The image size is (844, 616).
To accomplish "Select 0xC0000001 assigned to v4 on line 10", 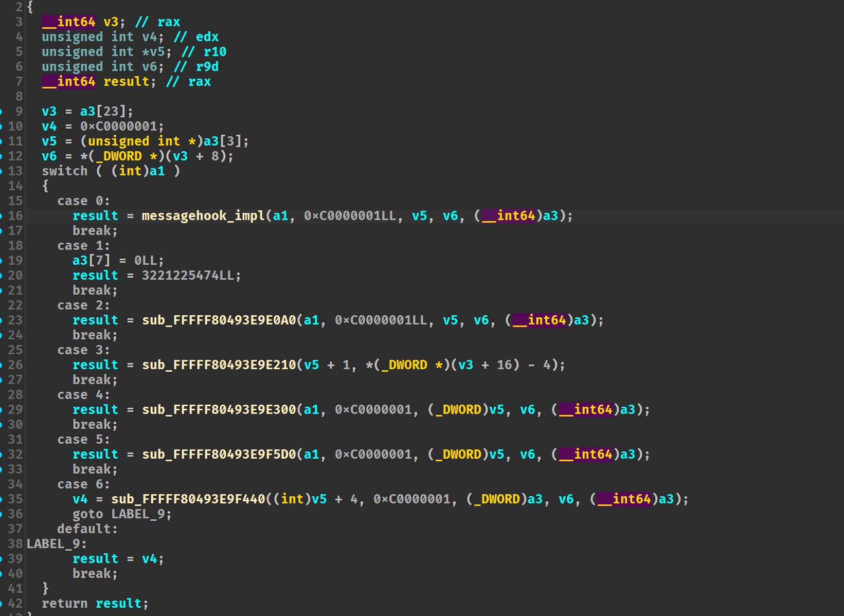I will pyautogui.click(x=119, y=126).
